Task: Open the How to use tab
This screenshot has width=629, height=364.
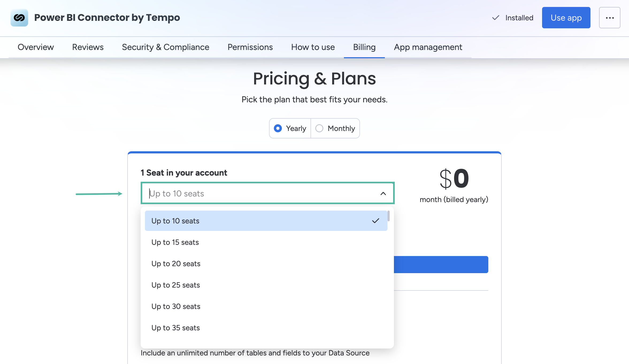Action: 313,47
